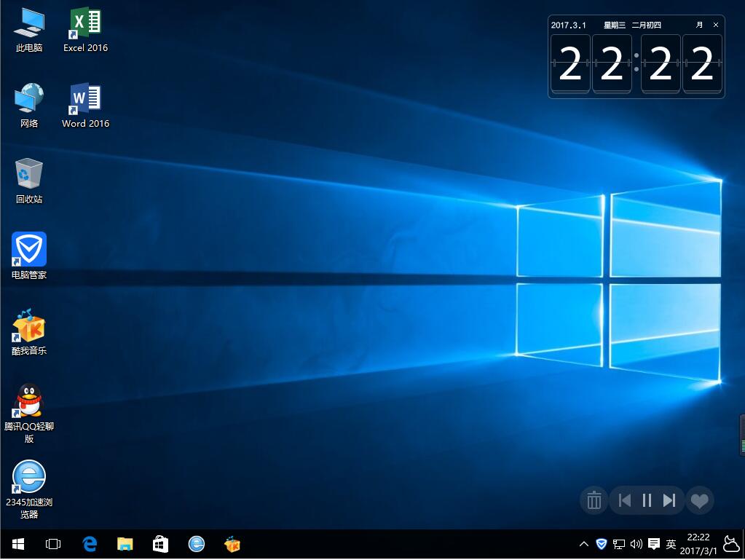This screenshot has height=560, width=745.
Task: Open the Action Center notifications icon
Action: click(654, 544)
